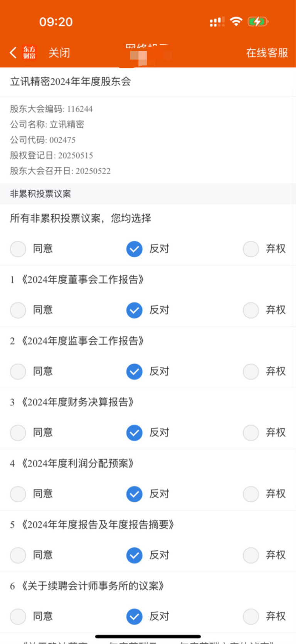Viewport: 296px width, 644px height.
Task: Tap the 非累积投票议案 section header
Action: coord(40,194)
